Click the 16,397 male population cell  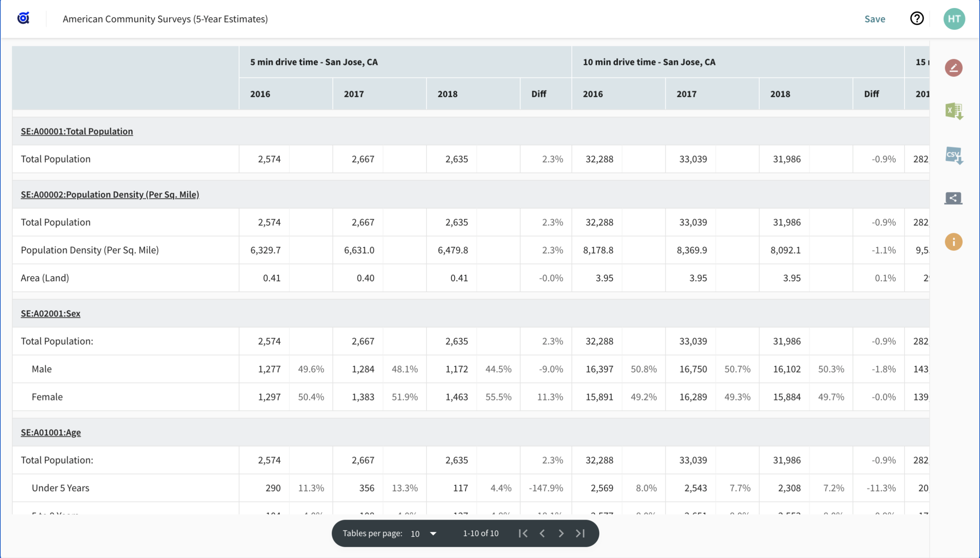tap(600, 369)
